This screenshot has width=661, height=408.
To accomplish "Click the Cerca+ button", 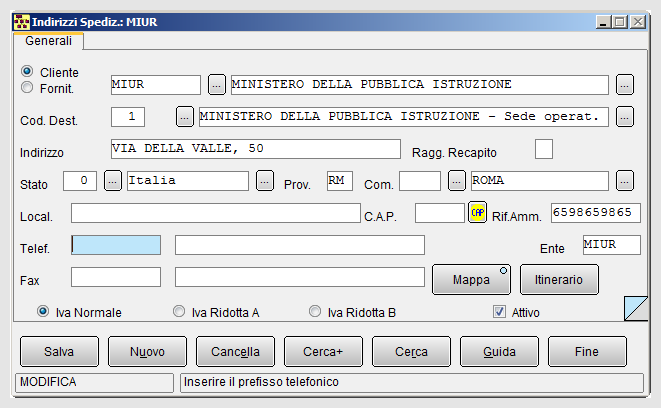I will coord(323,352).
